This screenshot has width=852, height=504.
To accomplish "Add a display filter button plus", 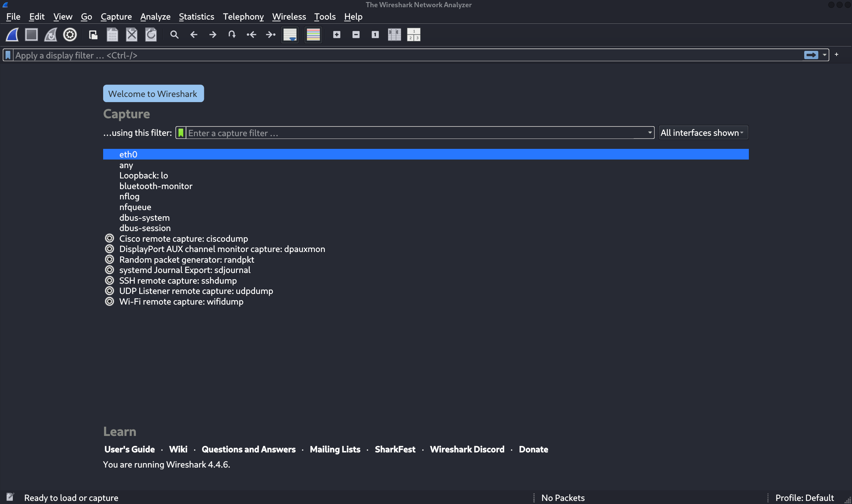I will tap(837, 54).
